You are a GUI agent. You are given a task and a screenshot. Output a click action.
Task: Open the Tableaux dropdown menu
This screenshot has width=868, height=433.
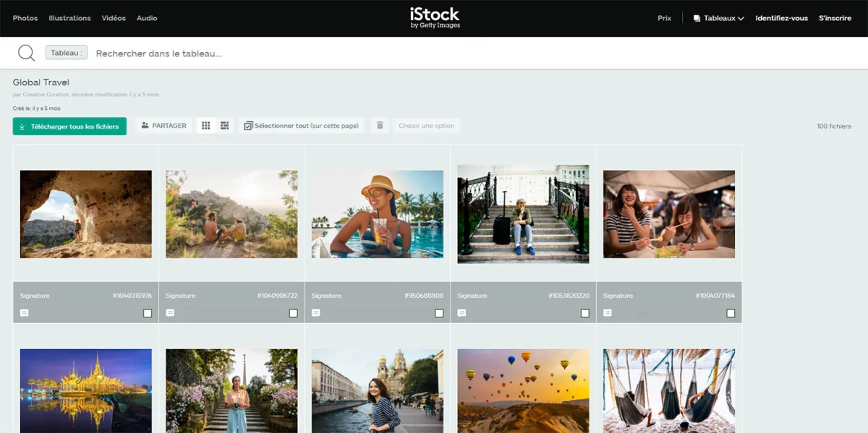point(718,18)
